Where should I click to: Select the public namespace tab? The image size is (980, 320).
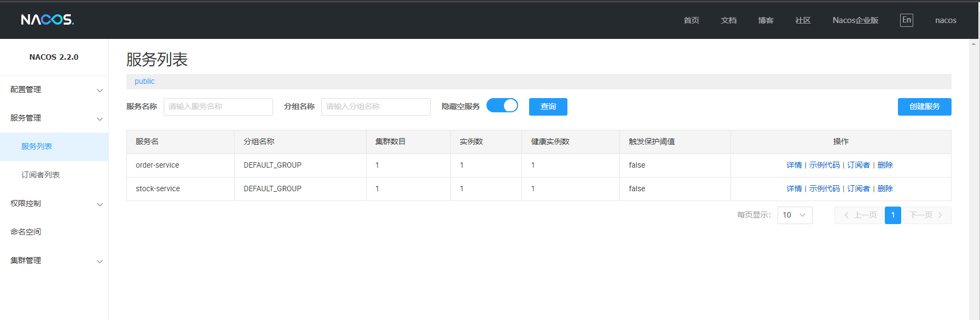point(144,82)
